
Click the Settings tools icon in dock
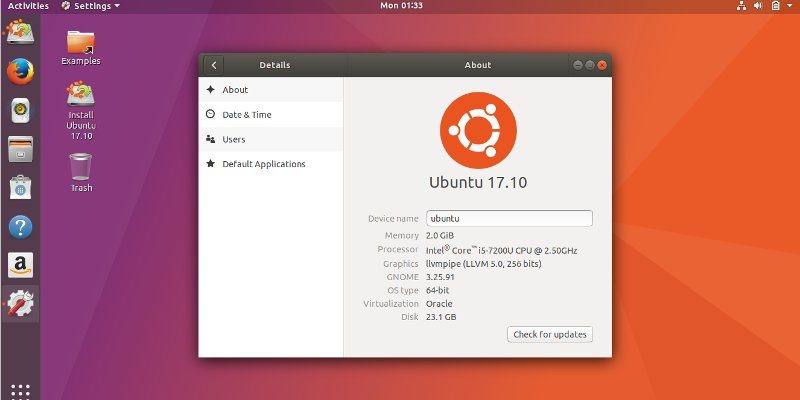[20, 304]
